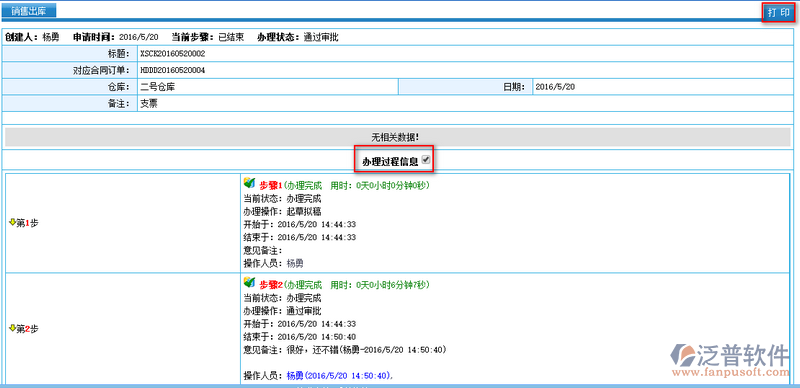This screenshot has height=388, width=800.
Task: Select the contract order number HDDD20160520004
Action: (172, 70)
